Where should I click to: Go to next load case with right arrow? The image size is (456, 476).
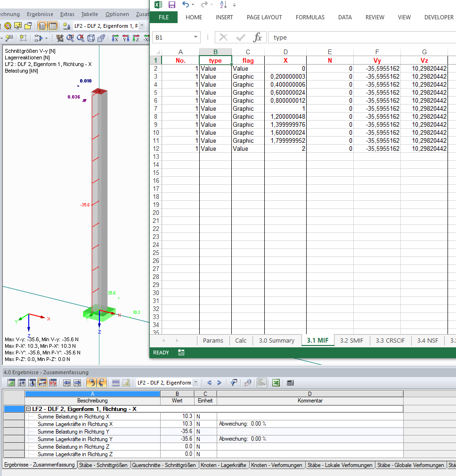click(x=219, y=383)
